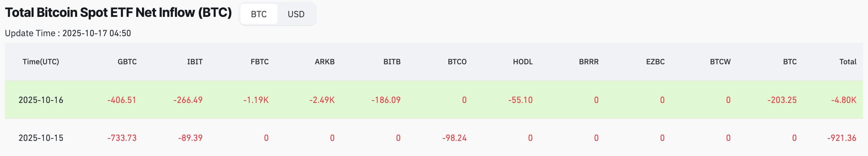The image size is (868, 156).
Task: Switch to the USD unit toggle
Action: (x=296, y=14)
